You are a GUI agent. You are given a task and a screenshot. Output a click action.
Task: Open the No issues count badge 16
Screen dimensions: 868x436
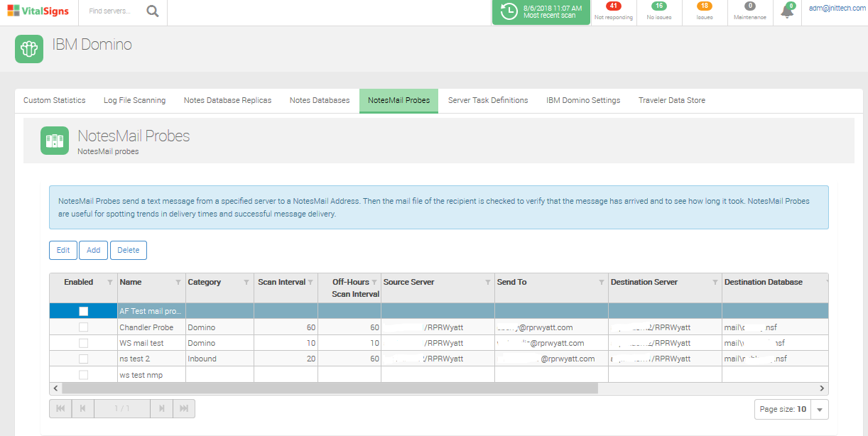coord(659,6)
